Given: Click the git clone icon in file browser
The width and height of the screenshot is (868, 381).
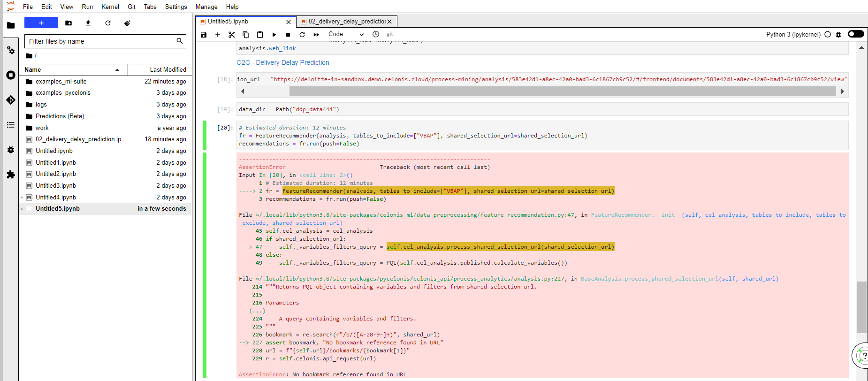Looking at the screenshot, I should [127, 23].
